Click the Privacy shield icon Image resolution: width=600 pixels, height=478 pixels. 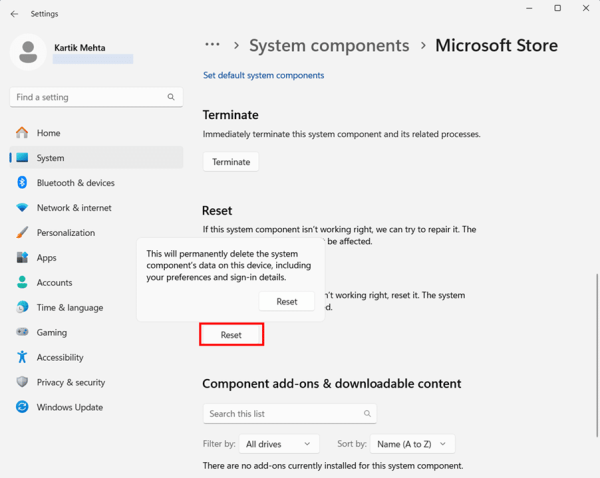tap(22, 382)
